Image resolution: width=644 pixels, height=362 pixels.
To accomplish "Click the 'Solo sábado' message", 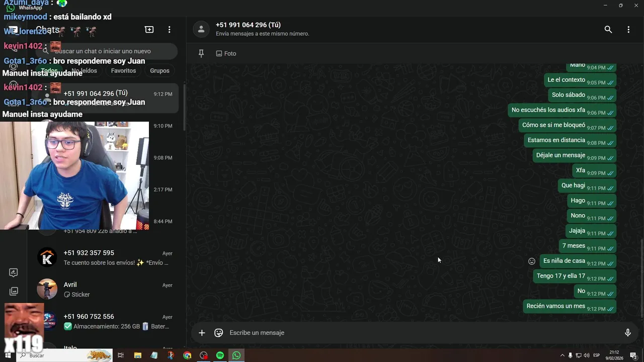I will tap(582, 95).
